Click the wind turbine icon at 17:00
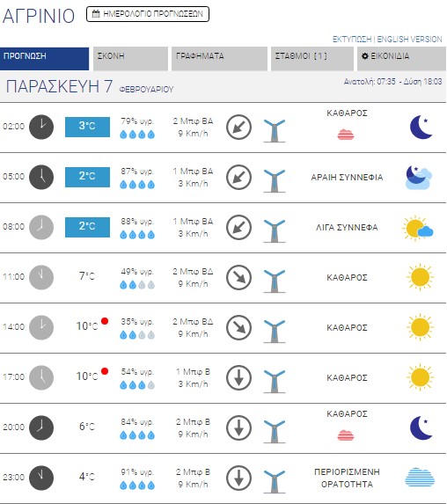This screenshot has width=447, height=504. tap(275, 381)
